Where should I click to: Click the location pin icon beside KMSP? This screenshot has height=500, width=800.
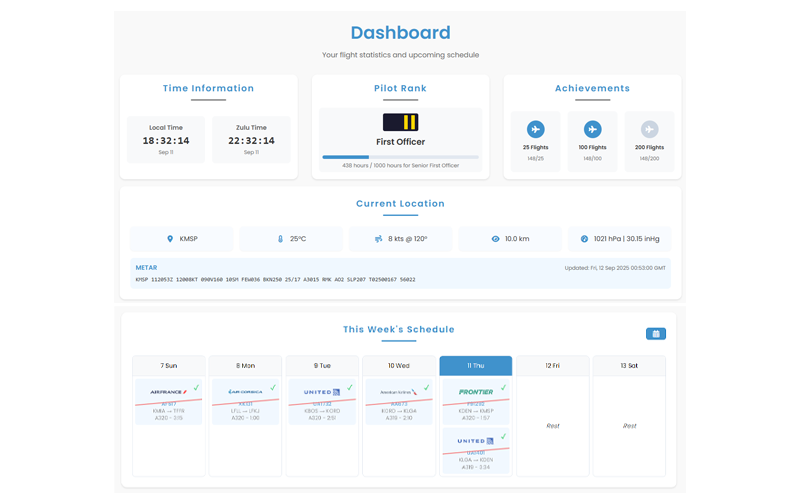point(170,239)
